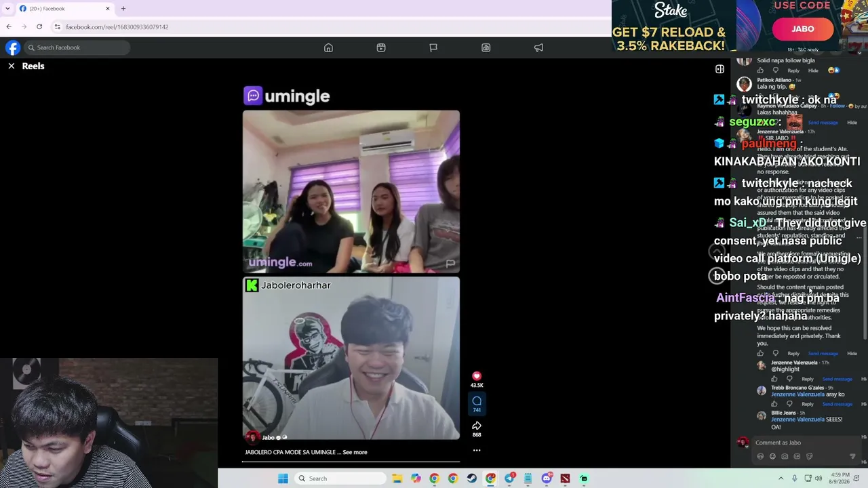Show hidden system tray icons
The height and width of the screenshot is (488, 868).
(781, 479)
